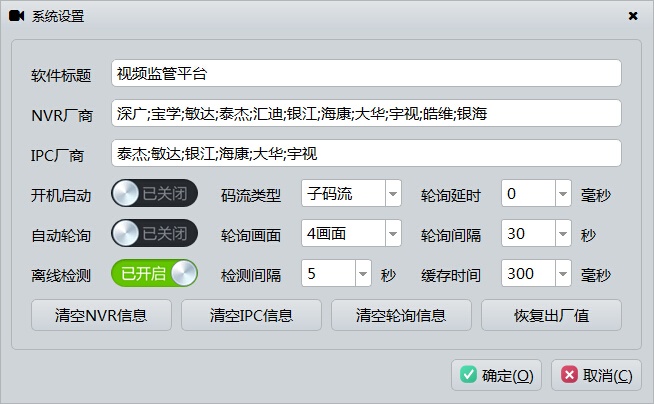
Task: Toggle the 开机启动 switch
Action: pos(154,193)
